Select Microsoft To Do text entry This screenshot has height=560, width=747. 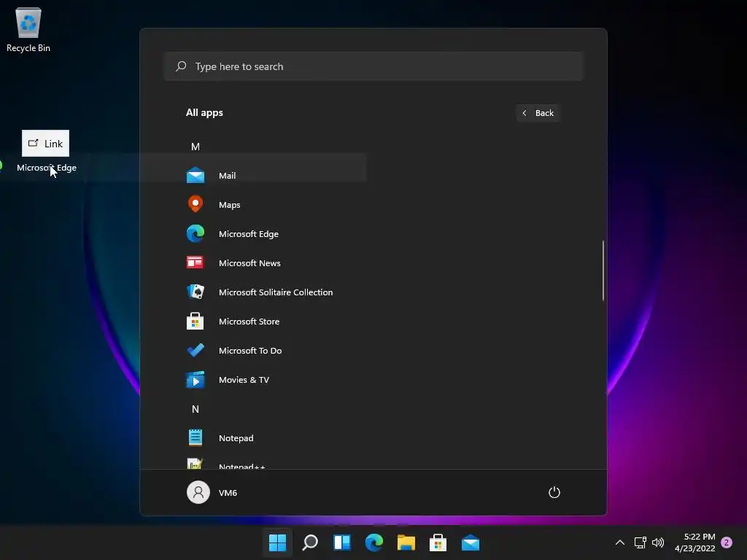(x=250, y=351)
